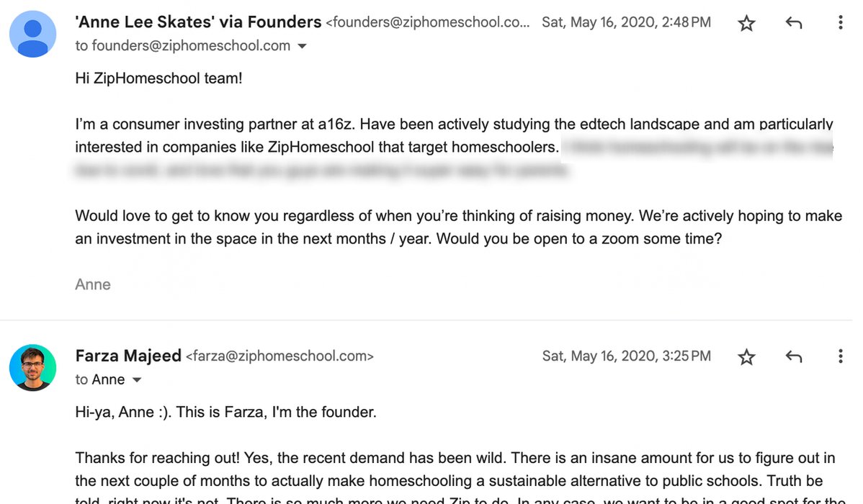Expand 'to Anne' recipient details
This screenshot has width=863, height=504.
137,380
